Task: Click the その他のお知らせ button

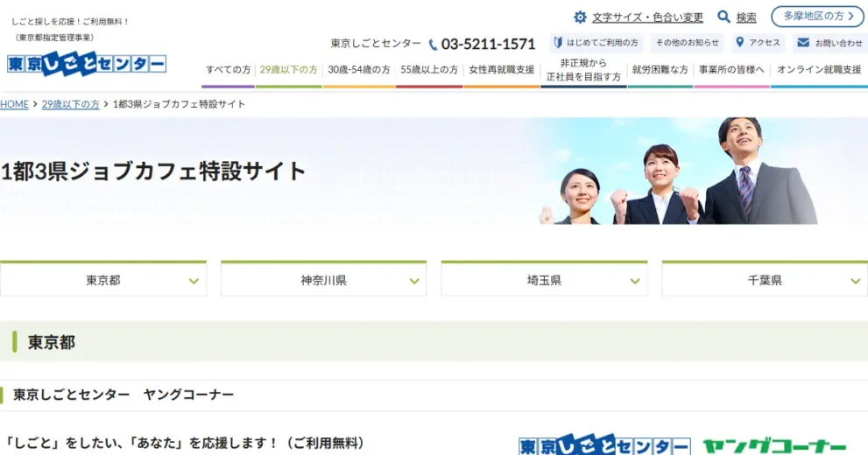Action: point(688,43)
